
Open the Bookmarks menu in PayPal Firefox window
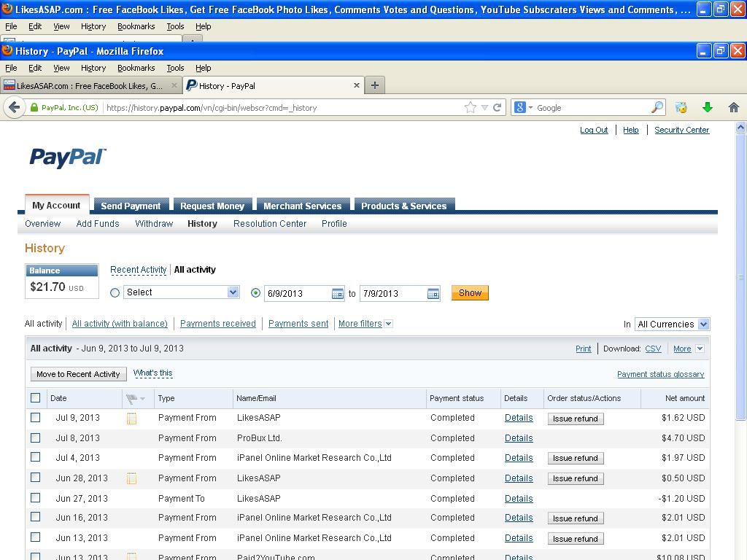point(136,68)
